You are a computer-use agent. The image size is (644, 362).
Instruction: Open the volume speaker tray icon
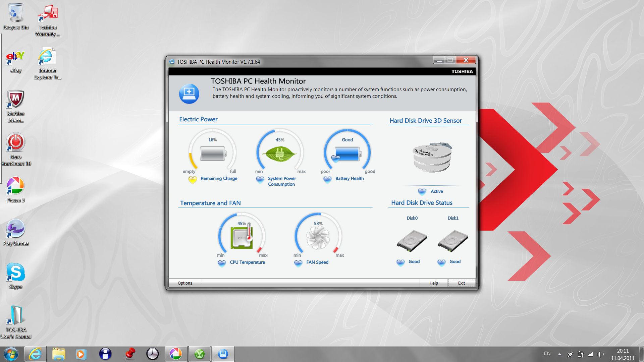tap(600, 354)
